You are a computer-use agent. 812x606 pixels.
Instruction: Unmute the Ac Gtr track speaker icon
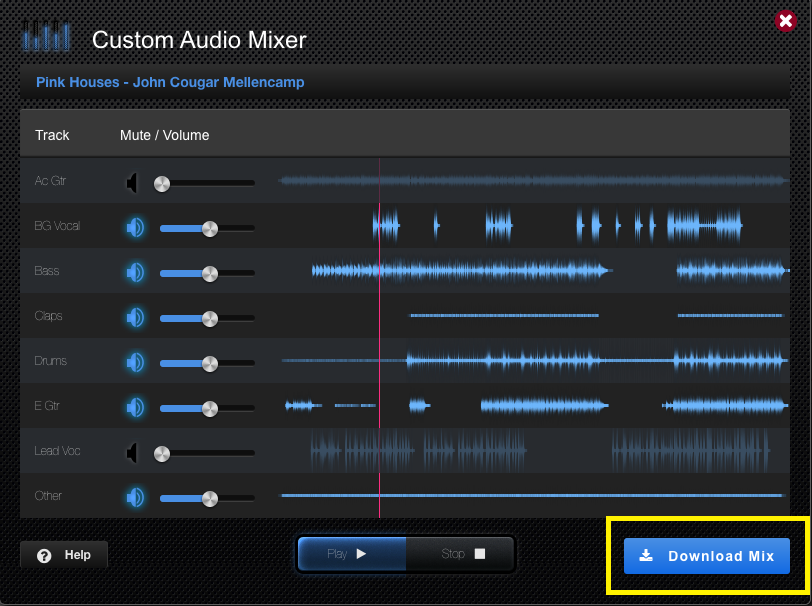click(x=133, y=183)
